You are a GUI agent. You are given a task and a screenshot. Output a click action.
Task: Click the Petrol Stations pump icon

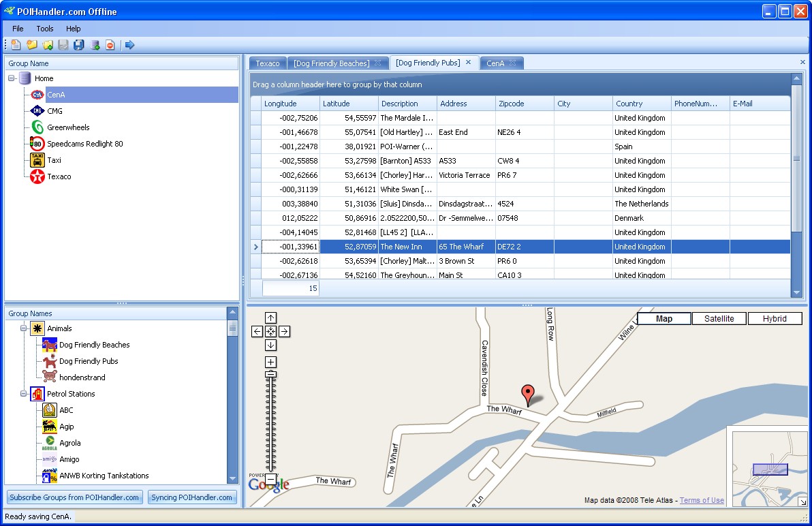coord(37,394)
